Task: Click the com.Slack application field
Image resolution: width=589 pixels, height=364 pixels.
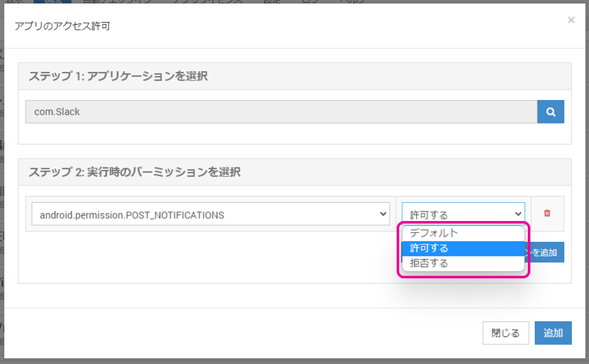Action: tap(281, 112)
